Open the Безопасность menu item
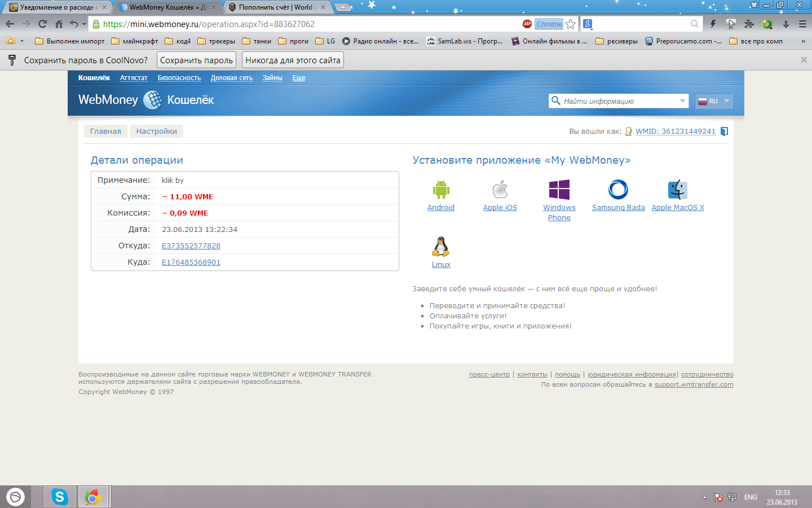Screen dimensions: 812x508 tap(179, 78)
